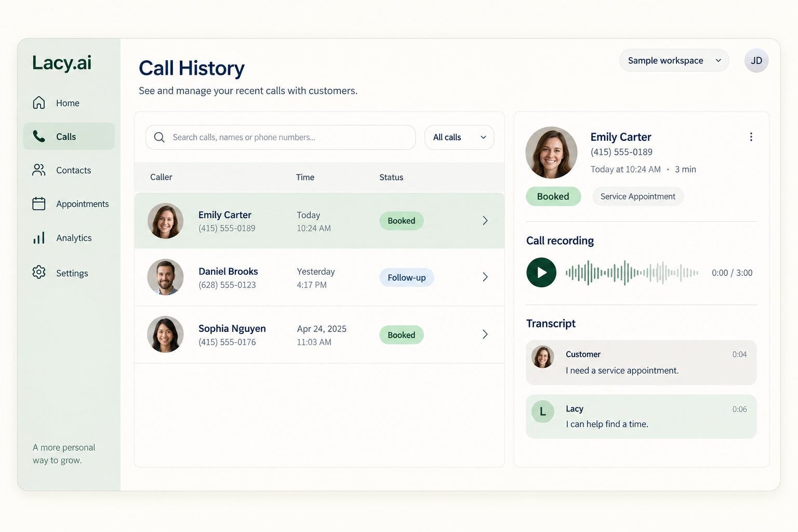Viewport: 798px width, 532px height.
Task: Click the Booked status for Sophia Nguyen
Action: click(402, 335)
